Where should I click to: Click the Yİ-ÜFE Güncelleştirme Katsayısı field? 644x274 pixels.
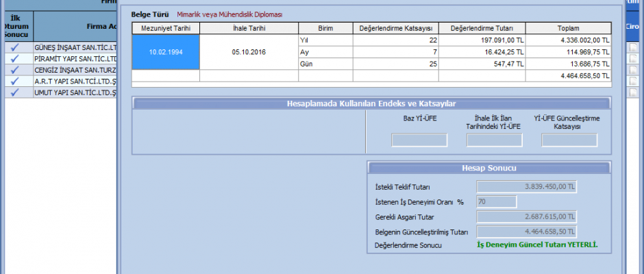click(569, 140)
